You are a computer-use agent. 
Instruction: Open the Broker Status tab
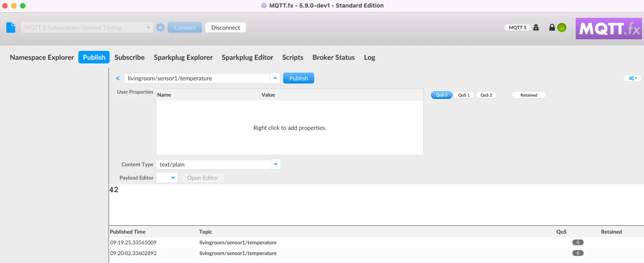(x=333, y=57)
